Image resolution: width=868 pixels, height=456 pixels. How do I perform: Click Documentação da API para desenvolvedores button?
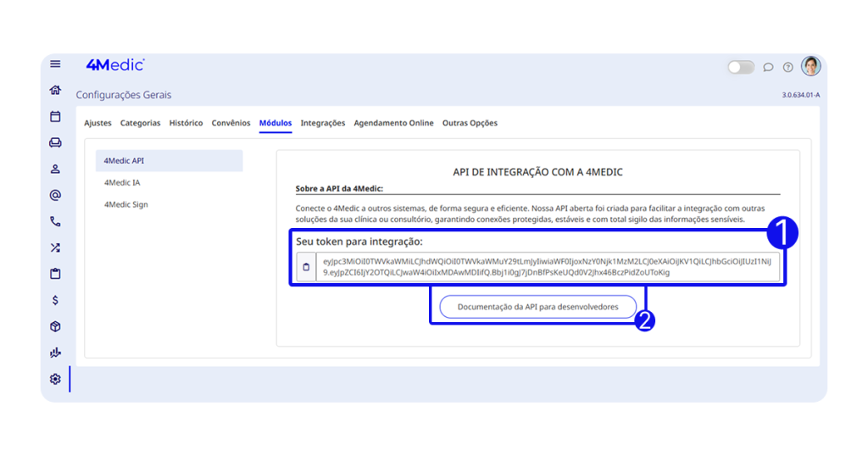click(x=537, y=307)
